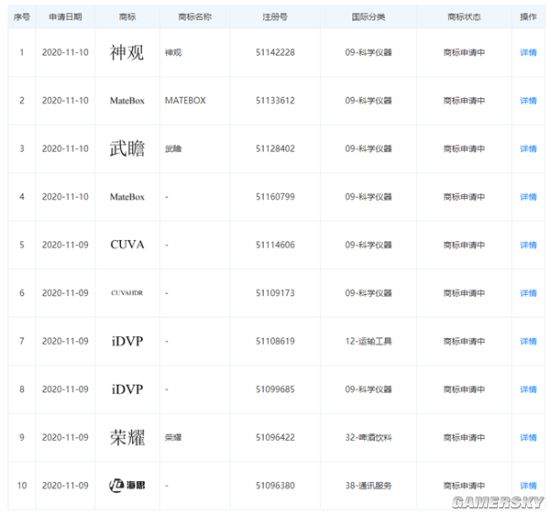Image resolution: width=550 pixels, height=514 pixels.
Task: Click the 武瞻 trademark logo image
Action: [x=127, y=148]
